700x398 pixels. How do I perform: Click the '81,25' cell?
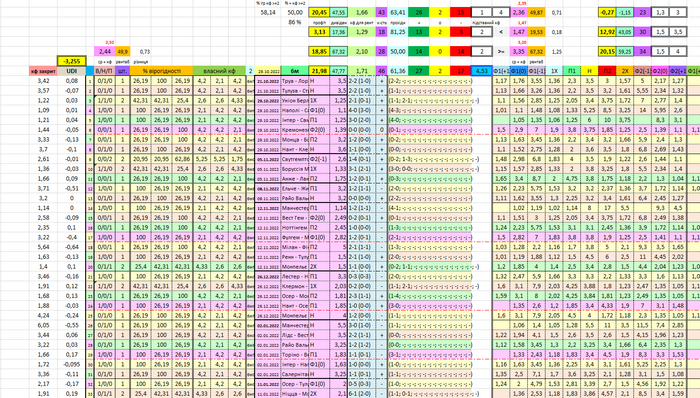click(398, 32)
